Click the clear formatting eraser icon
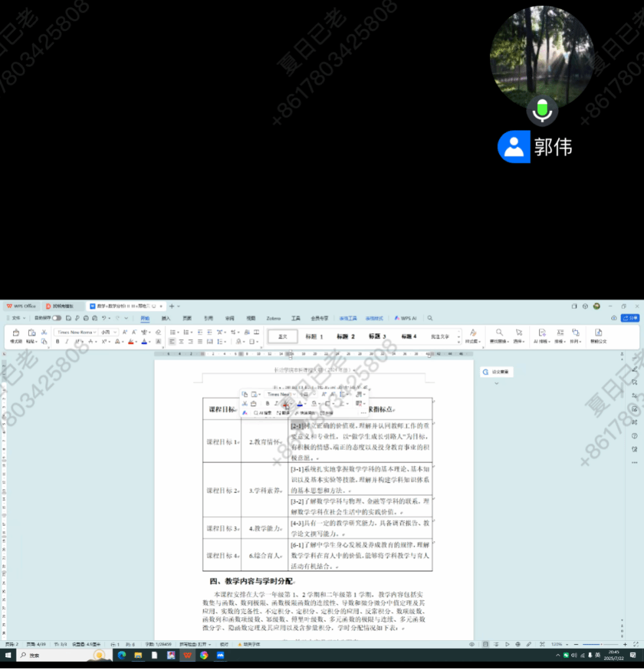The height and width of the screenshot is (669, 644). point(158,332)
